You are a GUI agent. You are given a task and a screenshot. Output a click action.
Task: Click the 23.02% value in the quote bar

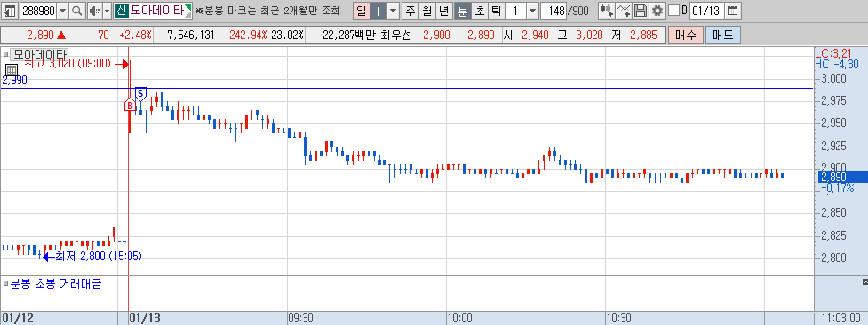286,35
